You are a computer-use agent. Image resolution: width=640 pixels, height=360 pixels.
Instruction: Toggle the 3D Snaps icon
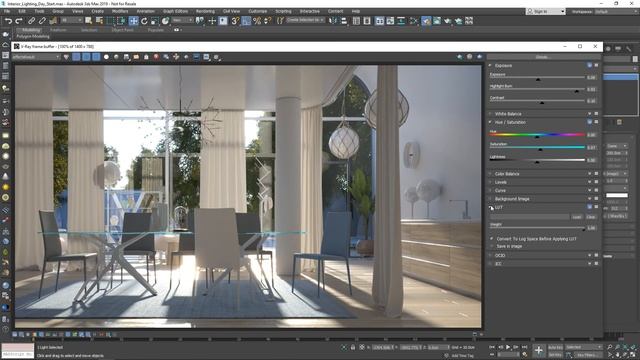[x=235, y=21]
